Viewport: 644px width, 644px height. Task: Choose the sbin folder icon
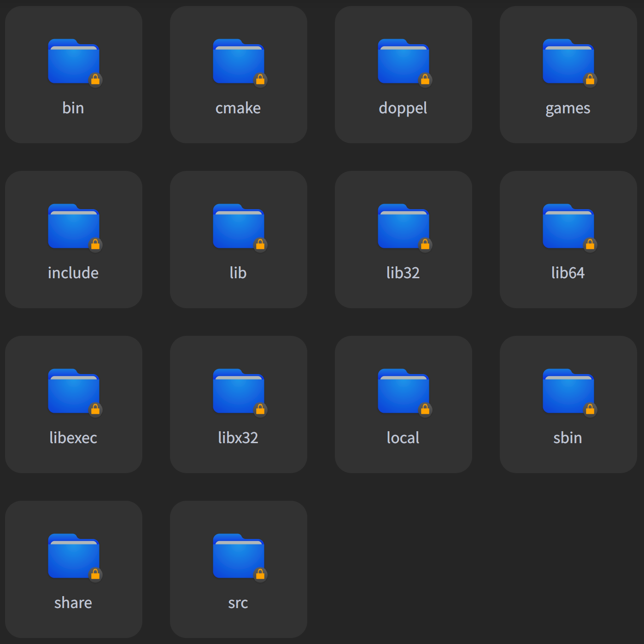pos(568,391)
